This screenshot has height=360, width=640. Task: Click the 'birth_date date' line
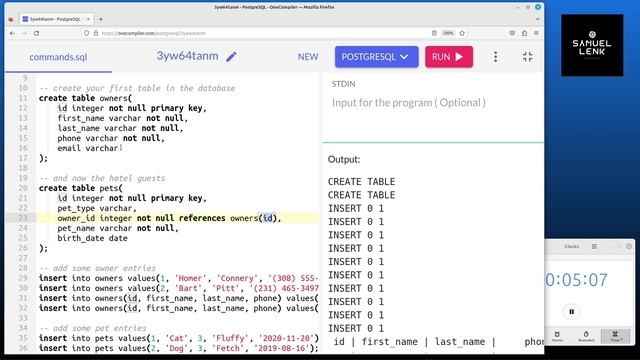click(93, 238)
